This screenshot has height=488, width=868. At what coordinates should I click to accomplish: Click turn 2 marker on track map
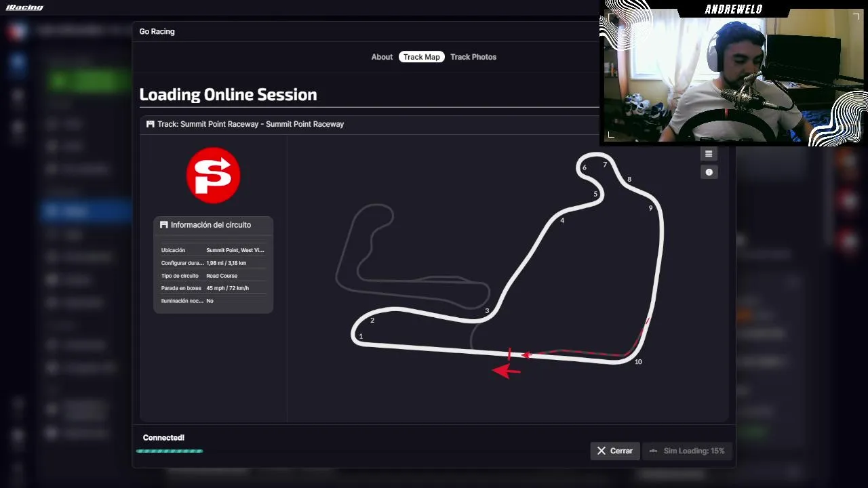pos(372,320)
